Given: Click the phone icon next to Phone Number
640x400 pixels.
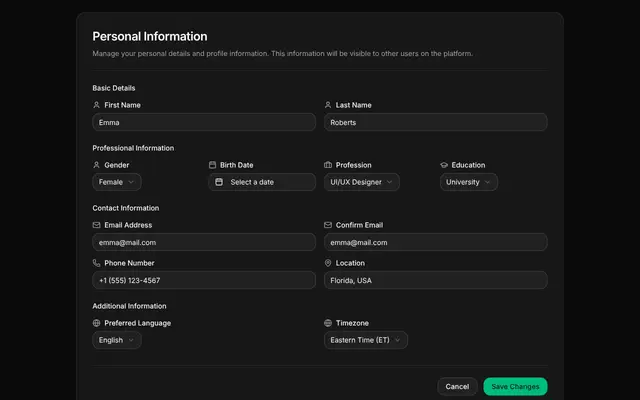Looking at the screenshot, I should pos(96,263).
